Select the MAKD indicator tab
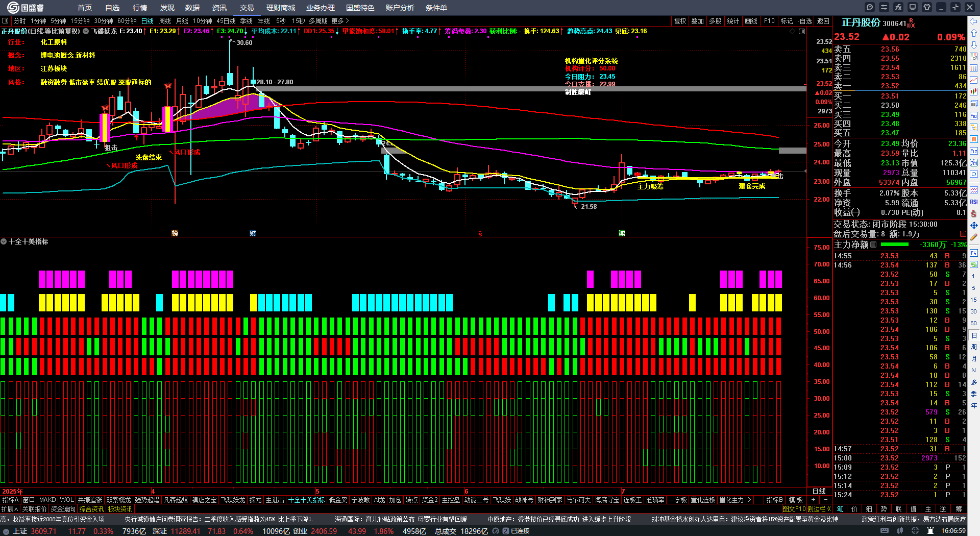Image resolution: width=980 pixels, height=536 pixels. [47, 500]
